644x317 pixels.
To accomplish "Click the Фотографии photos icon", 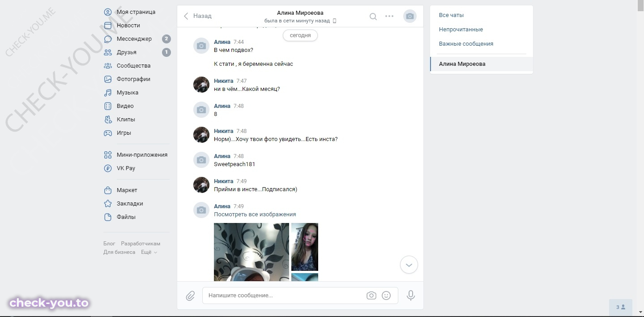I will [108, 79].
